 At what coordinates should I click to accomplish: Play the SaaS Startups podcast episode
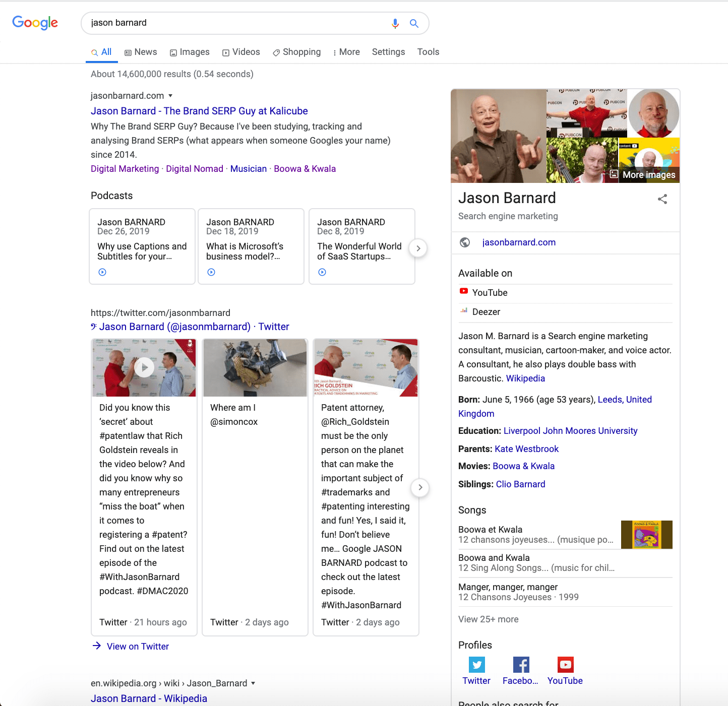(x=322, y=272)
